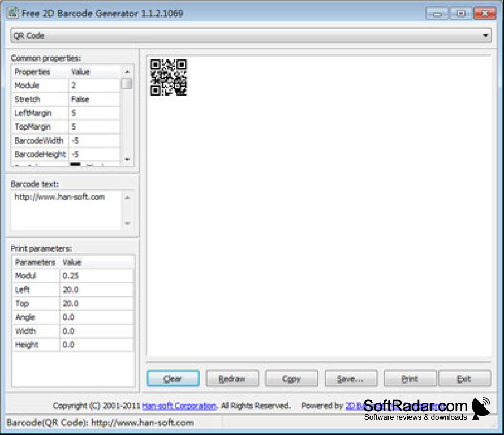Select the BarcodeWidth value -5

coord(94,140)
